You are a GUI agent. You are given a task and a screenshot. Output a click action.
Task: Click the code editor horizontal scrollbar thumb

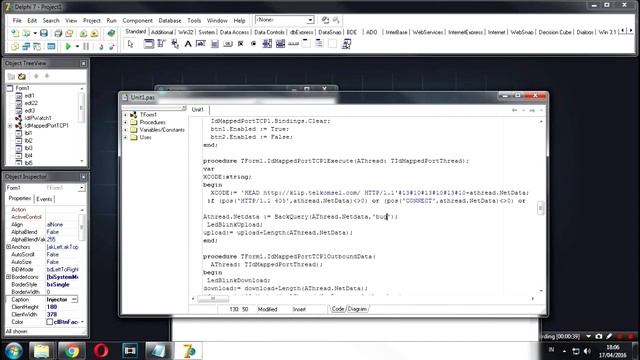(x=213, y=298)
